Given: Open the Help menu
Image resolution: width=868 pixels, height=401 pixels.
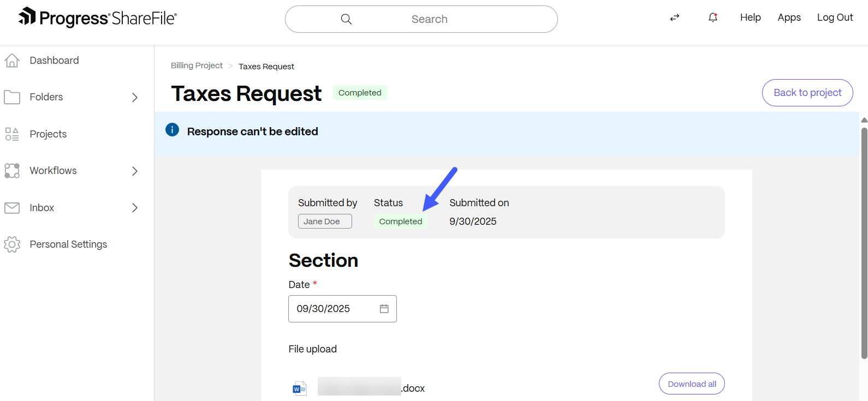Looking at the screenshot, I should (750, 17).
